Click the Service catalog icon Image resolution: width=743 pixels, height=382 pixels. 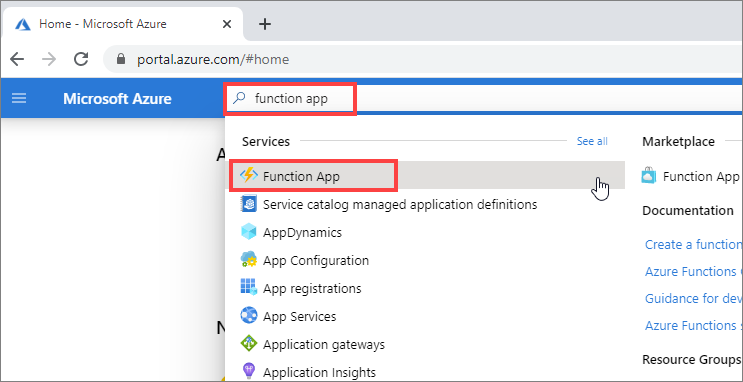(249, 204)
